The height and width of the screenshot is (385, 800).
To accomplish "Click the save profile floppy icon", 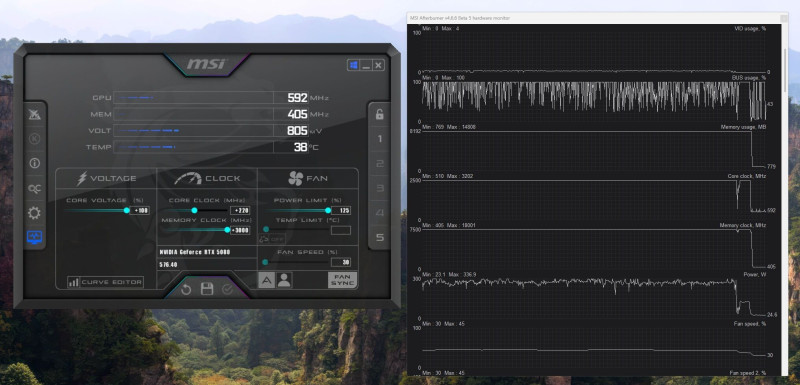I will [207, 289].
